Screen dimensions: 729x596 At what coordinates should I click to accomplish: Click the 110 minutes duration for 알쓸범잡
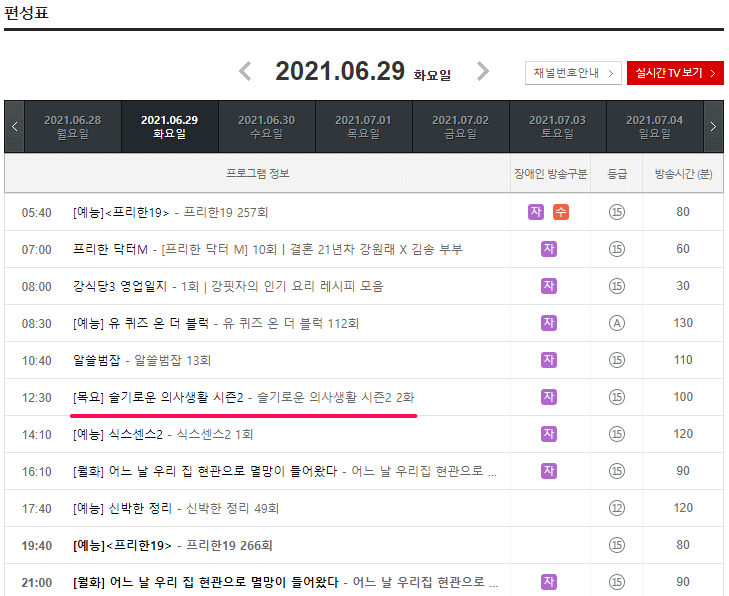[x=683, y=360]
